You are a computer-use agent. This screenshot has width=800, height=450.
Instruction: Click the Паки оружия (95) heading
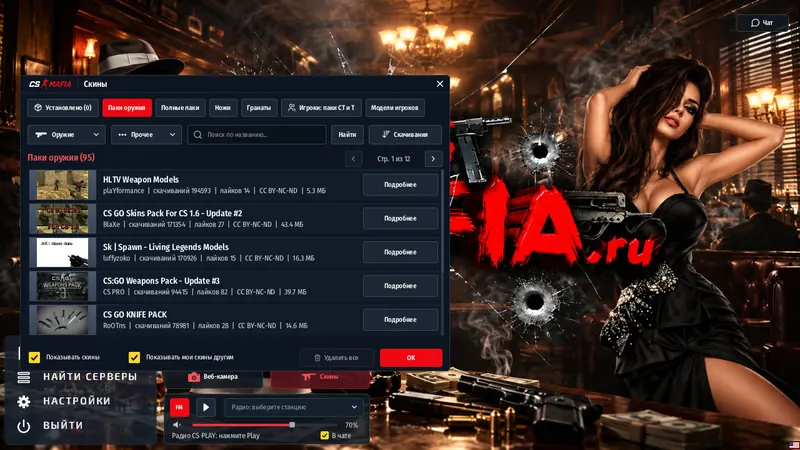(x=61, y=157)
